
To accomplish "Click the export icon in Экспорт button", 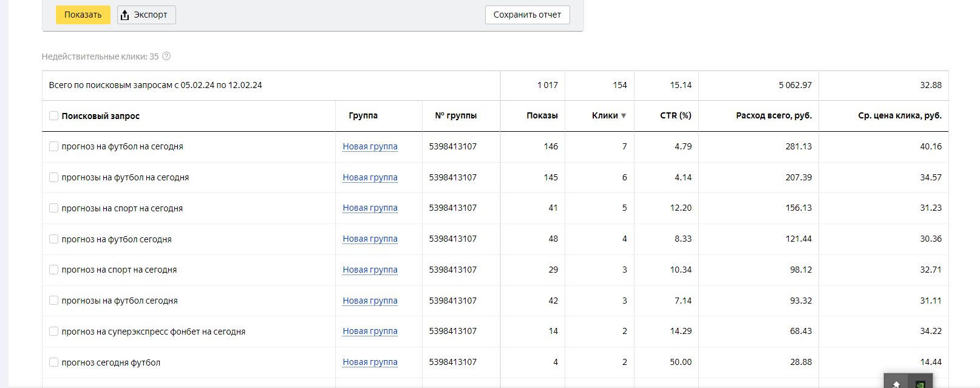I will 125,15.
